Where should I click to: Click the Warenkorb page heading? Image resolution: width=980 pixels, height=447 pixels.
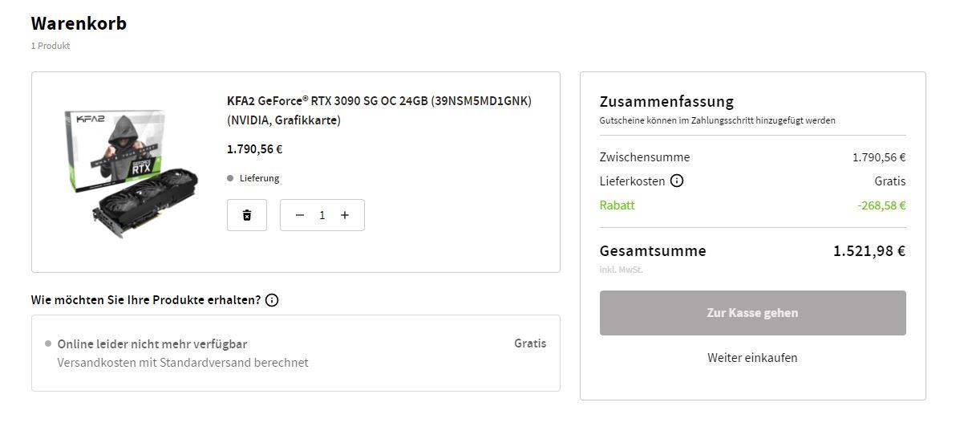(79, 23)
